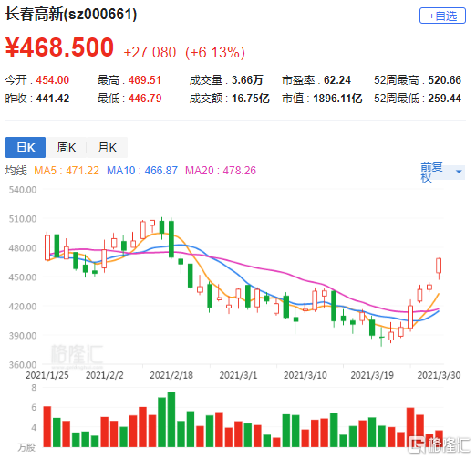The height and width of the screenshot is (460, 476).
Task: Click the 市盈率 62.24 value
Action: click(x=337, y=80)
